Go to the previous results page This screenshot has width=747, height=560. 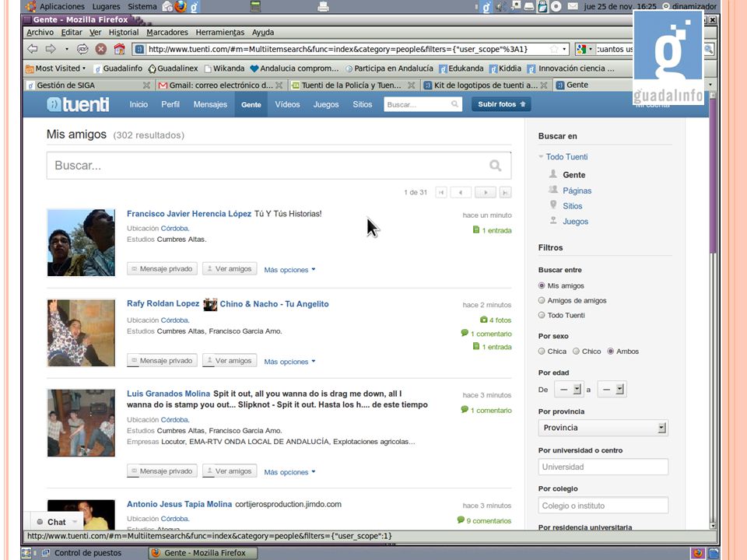460,192
